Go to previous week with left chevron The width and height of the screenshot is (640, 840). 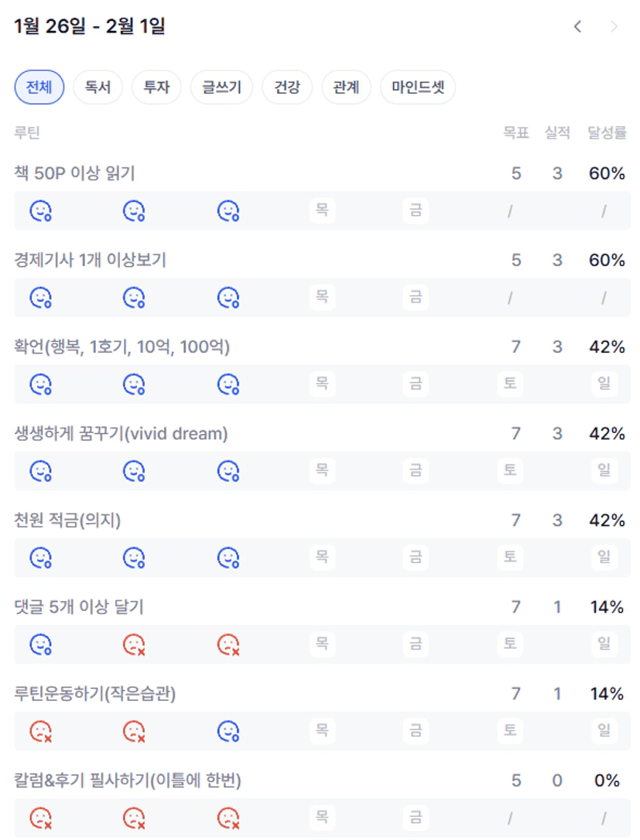pos(577,27)
